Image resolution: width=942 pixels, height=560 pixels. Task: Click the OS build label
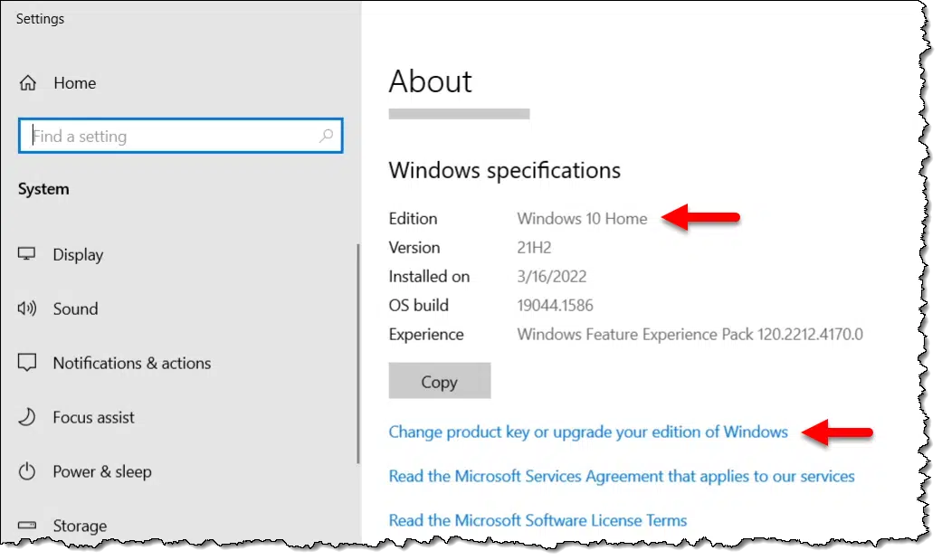418,305
